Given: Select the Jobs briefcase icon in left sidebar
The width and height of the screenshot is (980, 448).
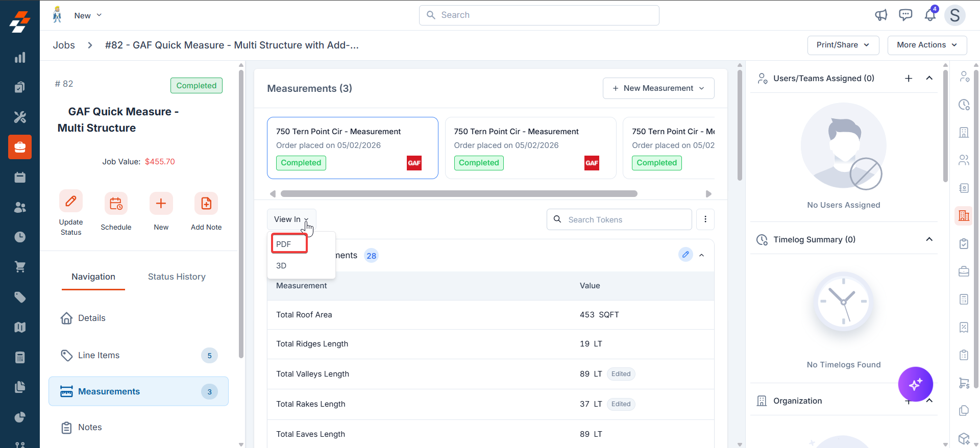Looking at the screenshot, I should pyautogui.click(x=20, y=147).
